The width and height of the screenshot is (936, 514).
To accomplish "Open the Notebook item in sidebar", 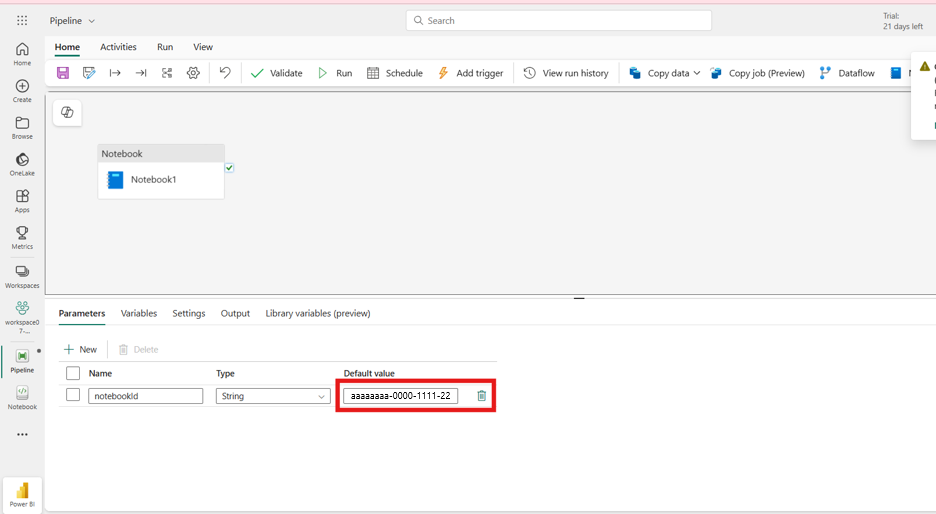I will 22,398.
